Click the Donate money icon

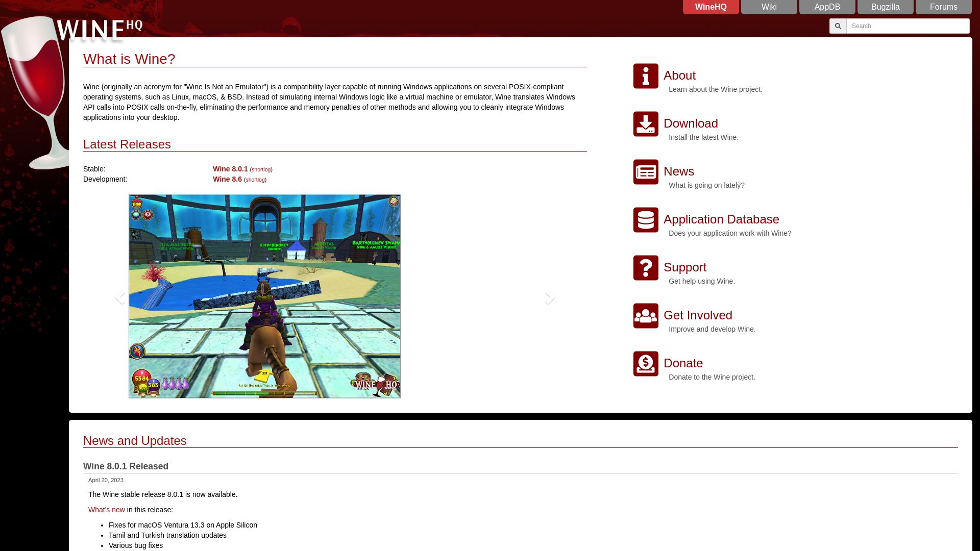pos(645,363)
